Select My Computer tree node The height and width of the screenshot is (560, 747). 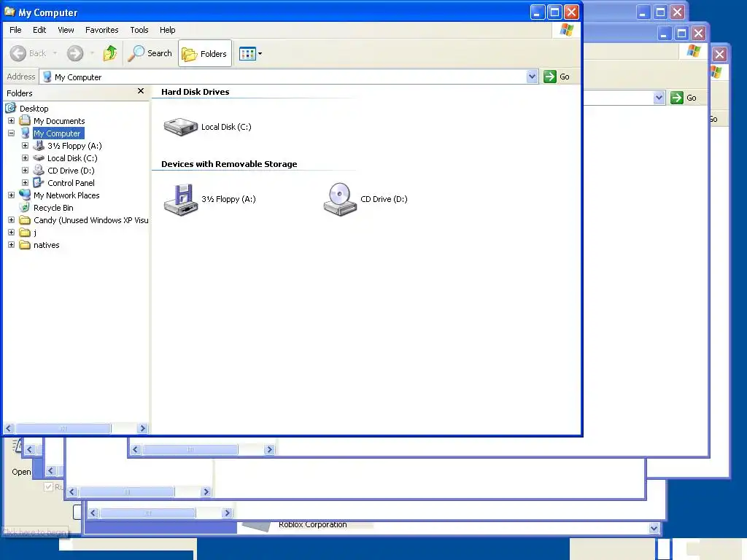click(57, 133)
